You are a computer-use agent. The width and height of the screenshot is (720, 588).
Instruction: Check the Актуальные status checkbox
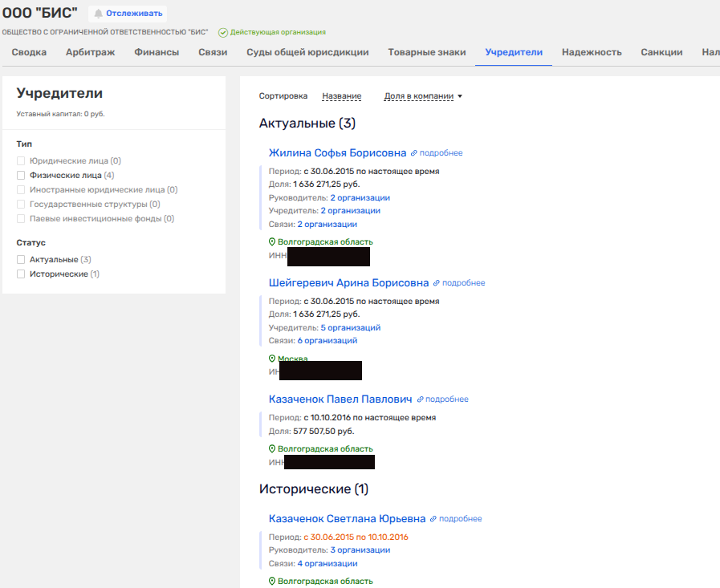tap(21, 260)
